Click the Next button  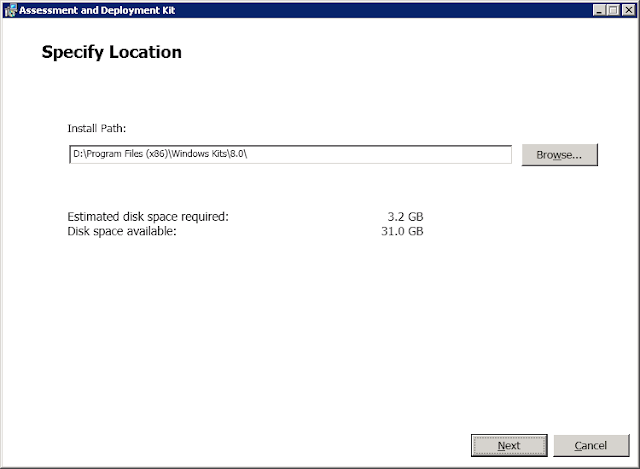[509, 445]
